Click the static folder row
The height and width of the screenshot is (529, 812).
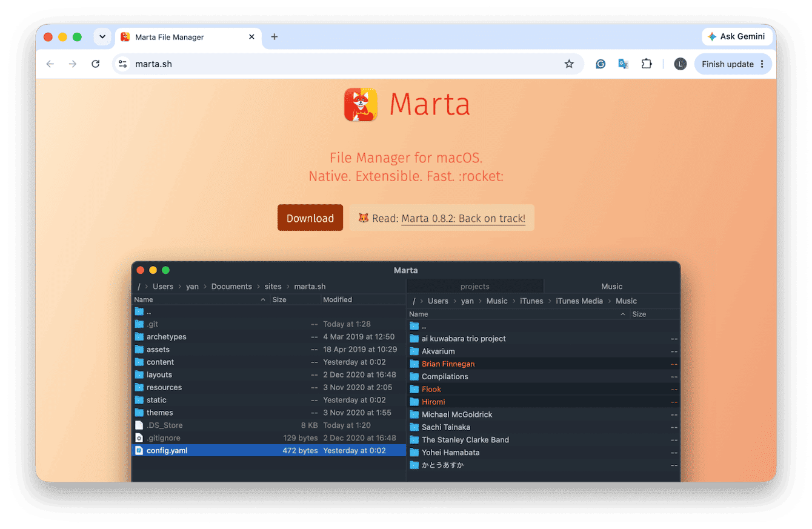268,400
